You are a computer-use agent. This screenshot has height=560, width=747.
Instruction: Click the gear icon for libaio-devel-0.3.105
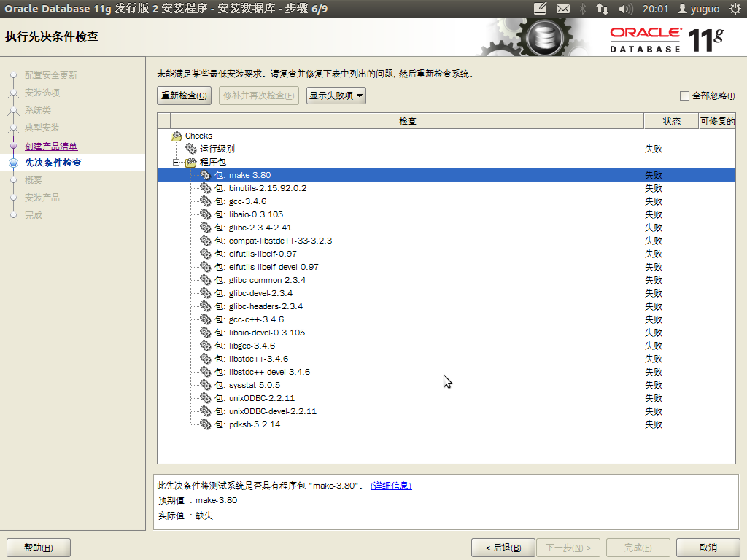point(205,332)
